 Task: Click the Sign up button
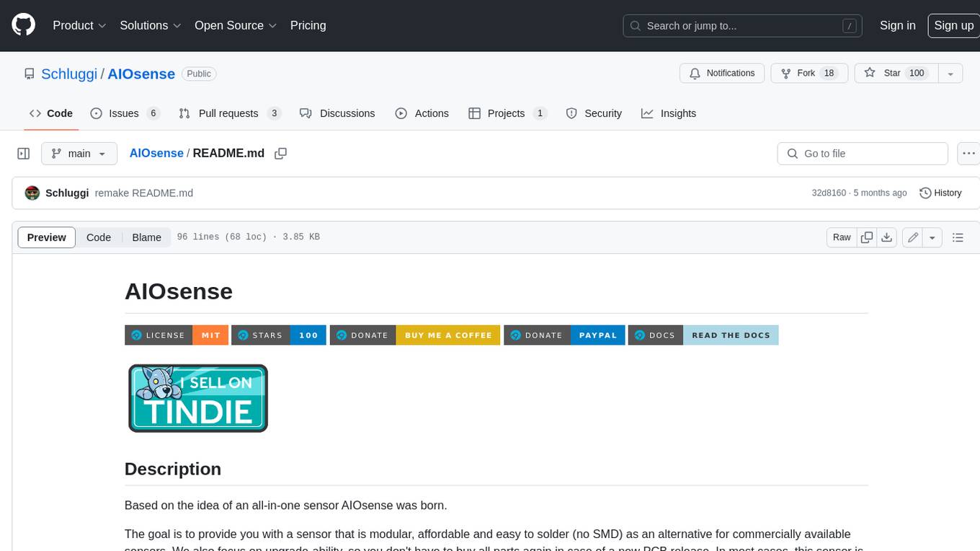point(953,25)
